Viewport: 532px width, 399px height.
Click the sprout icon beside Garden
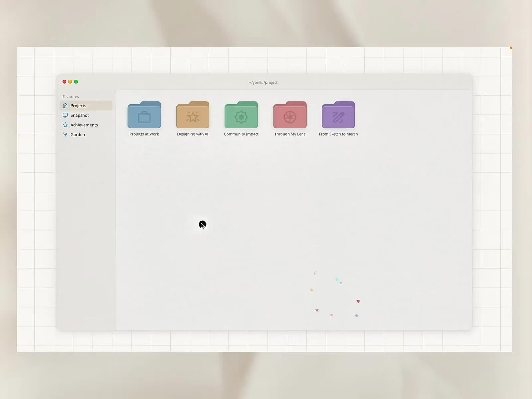(x=65, y=135)
